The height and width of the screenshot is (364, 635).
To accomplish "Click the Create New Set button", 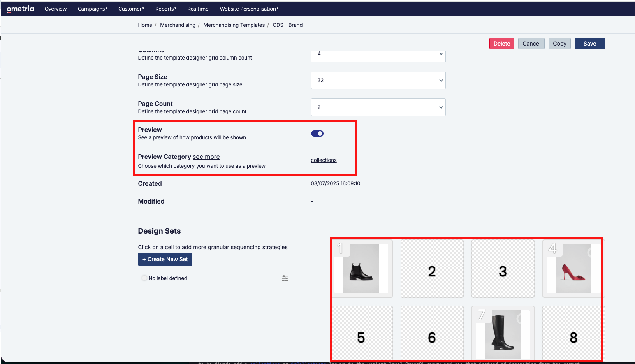I will [x=165, y=259].
